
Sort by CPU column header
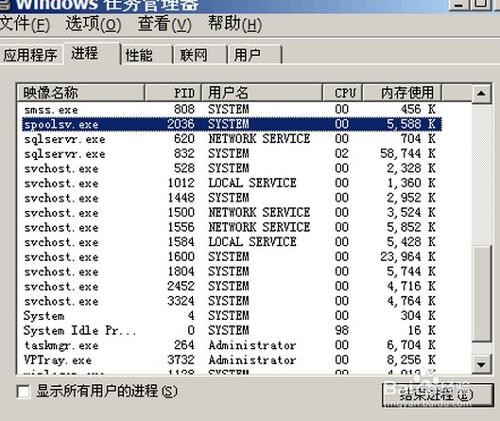pyautogui.click(x=342, y=92)
